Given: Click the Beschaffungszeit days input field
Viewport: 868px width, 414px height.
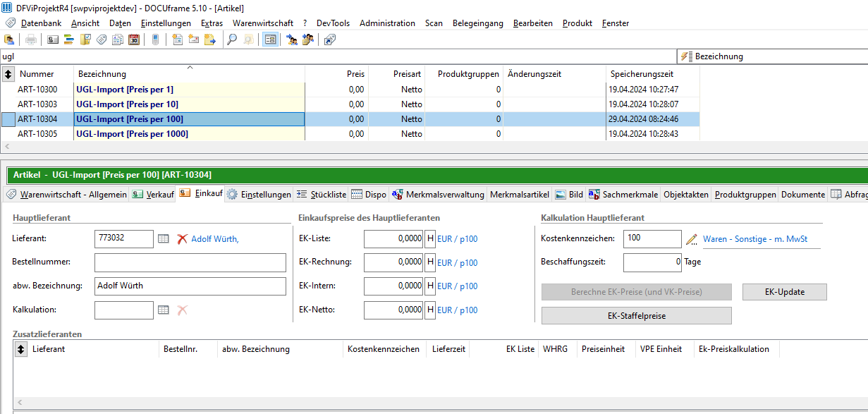Looking at the screenshot, I should (x=653, y=262).
